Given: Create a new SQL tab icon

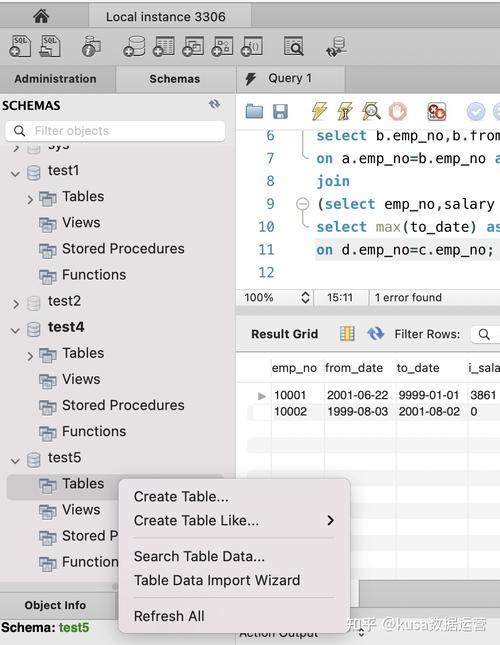Looking at the screenshot, I should point(21,46).
